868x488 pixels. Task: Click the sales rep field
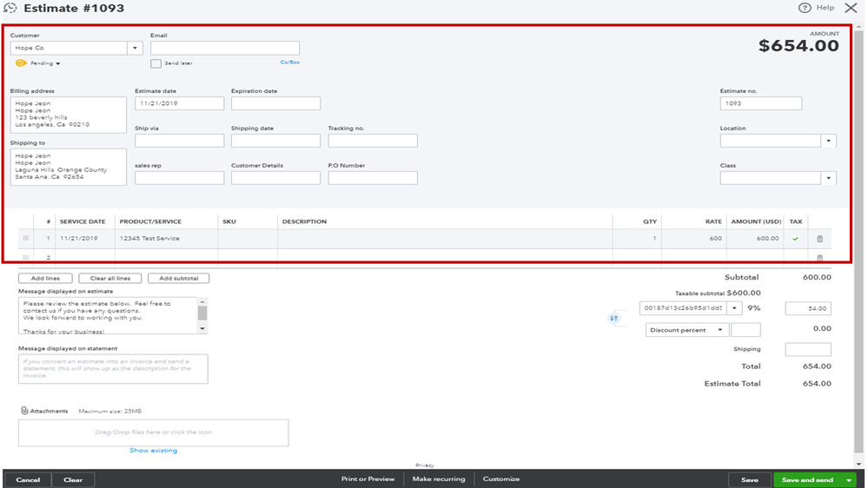click(179, 178)
